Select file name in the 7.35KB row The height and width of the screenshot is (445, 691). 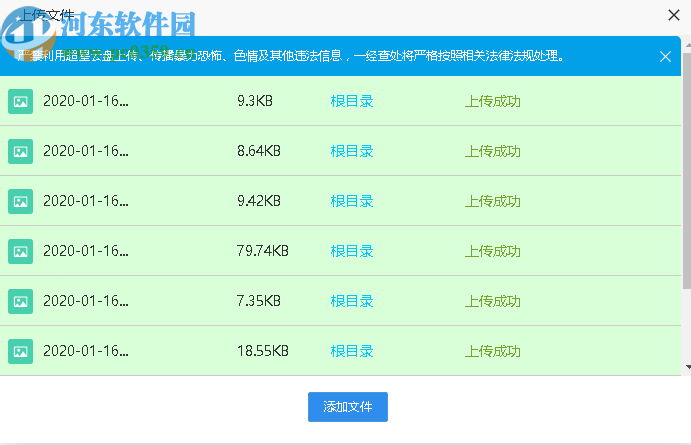point(86,301)
